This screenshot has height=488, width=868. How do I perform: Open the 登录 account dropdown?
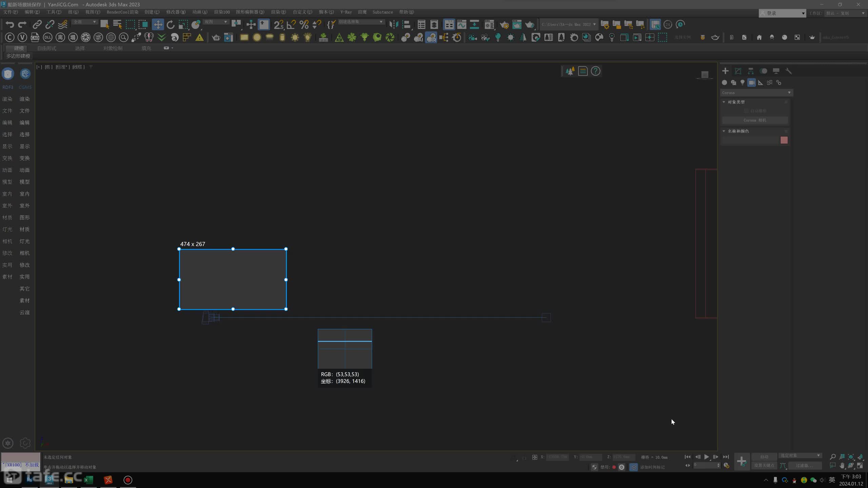[782, 13]
